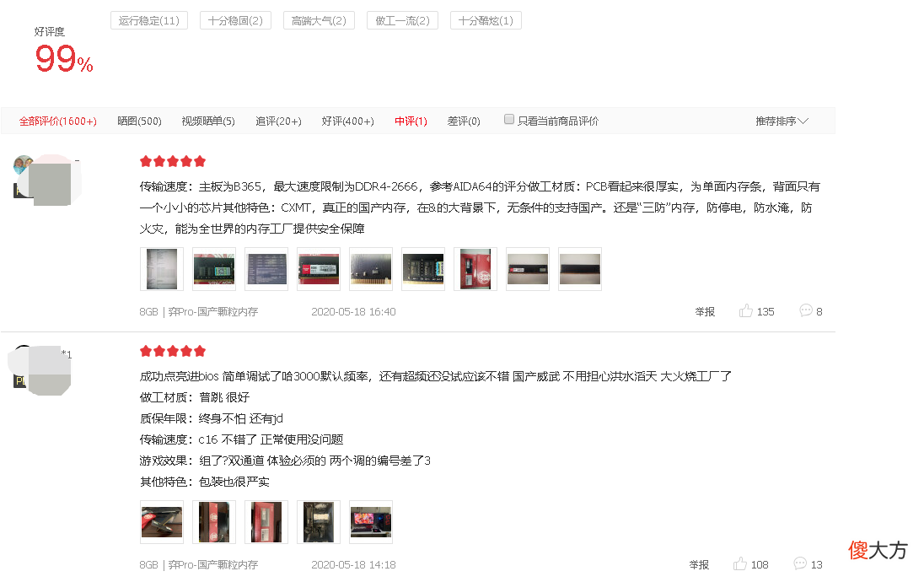Switch to the 晒图(500) tab

coord(139,121)
